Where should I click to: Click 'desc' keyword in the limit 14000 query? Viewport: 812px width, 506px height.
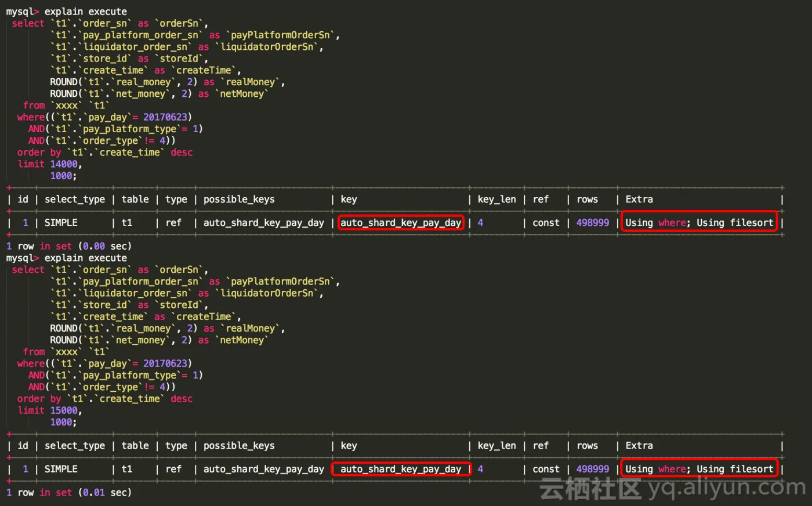pyautogui.click(x=182, y=152)
